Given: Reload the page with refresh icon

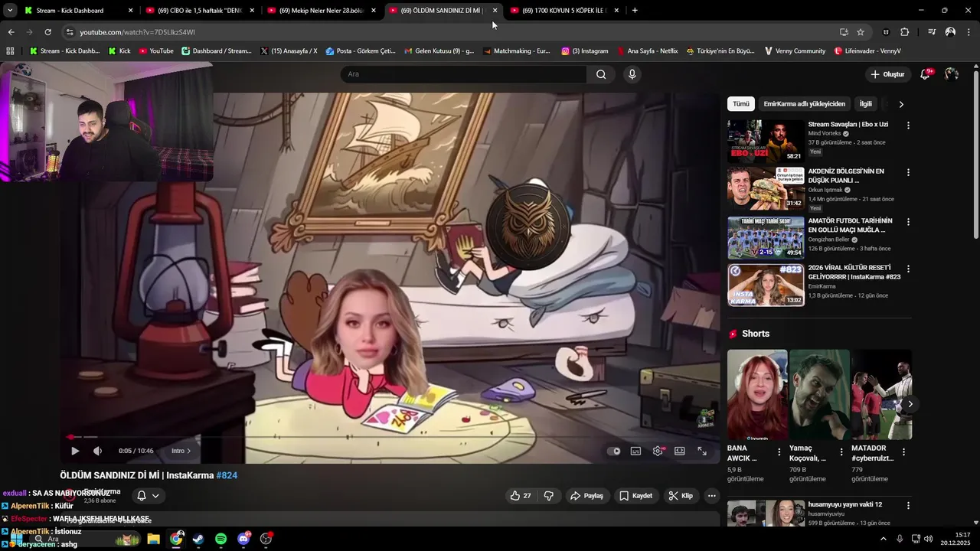Looking at the screenshot, I should 47,32.
